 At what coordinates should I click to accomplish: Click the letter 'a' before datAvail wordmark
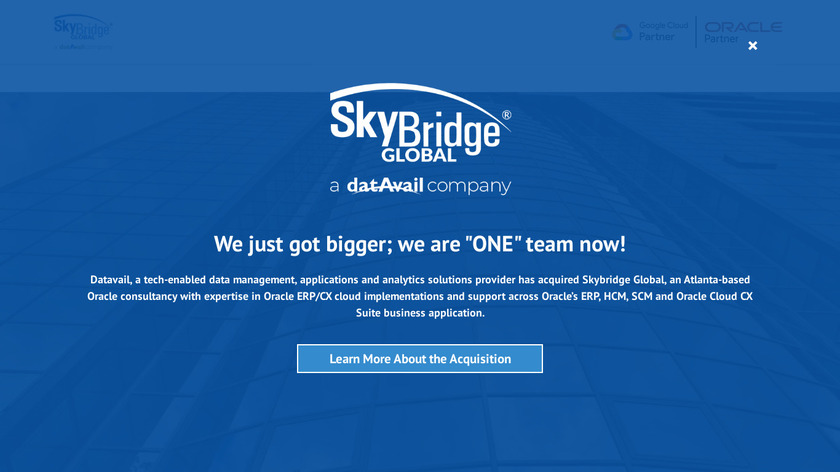[335, 186]
